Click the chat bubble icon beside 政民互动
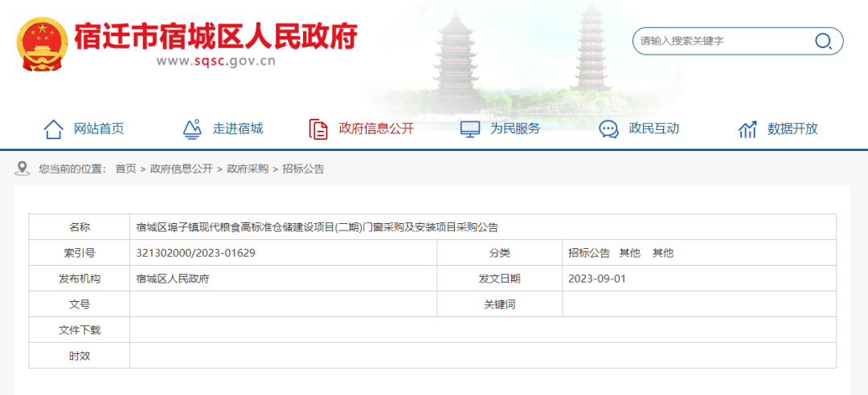 [608, 129]
